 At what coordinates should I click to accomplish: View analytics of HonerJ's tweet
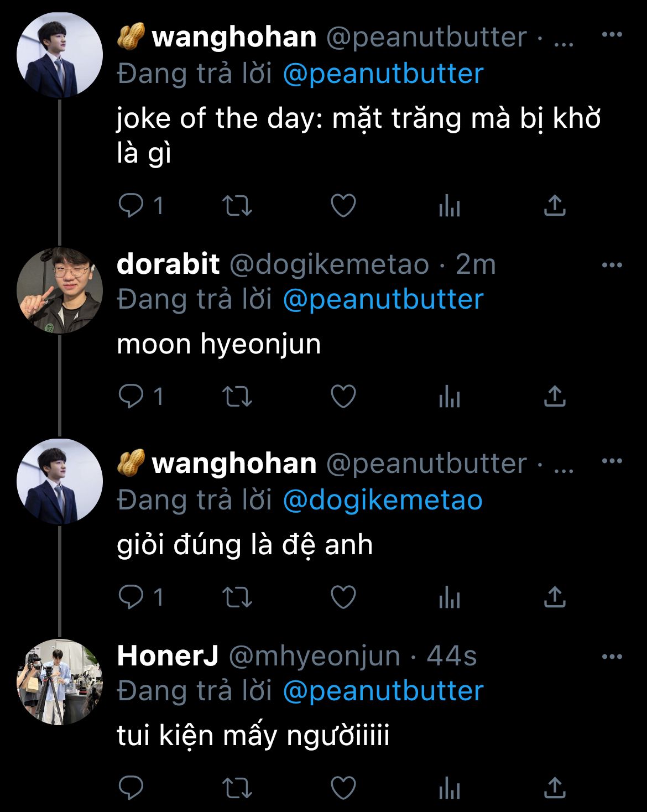449,788
